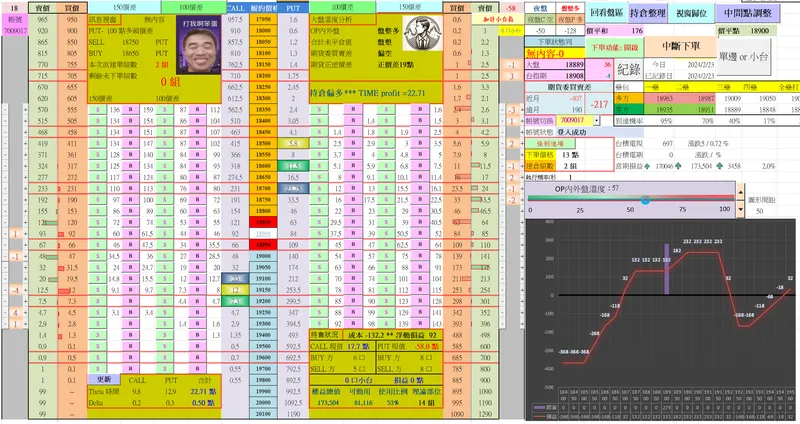800x424 pixels.
Task: Click B button between 128 and 140
Action: 131,155
